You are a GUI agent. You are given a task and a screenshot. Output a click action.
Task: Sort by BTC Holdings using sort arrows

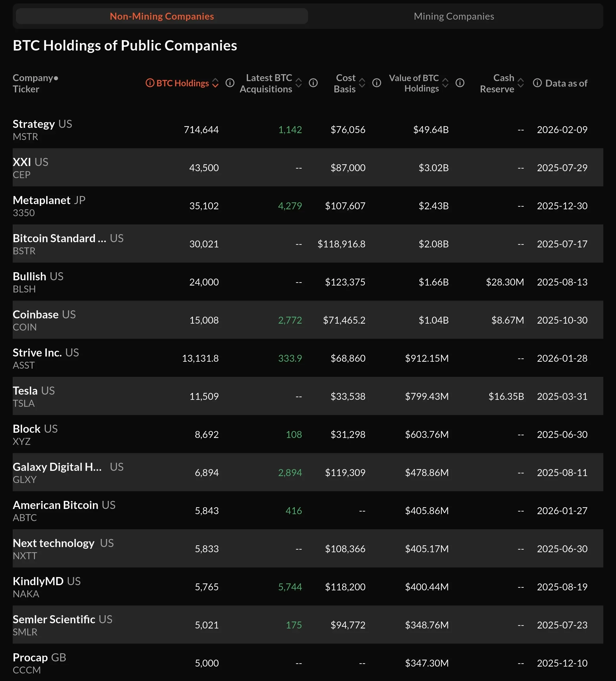point(215,83)
